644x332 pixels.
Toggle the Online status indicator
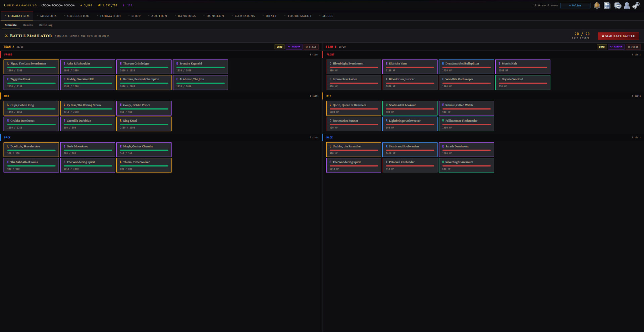[x=575, y=5]
